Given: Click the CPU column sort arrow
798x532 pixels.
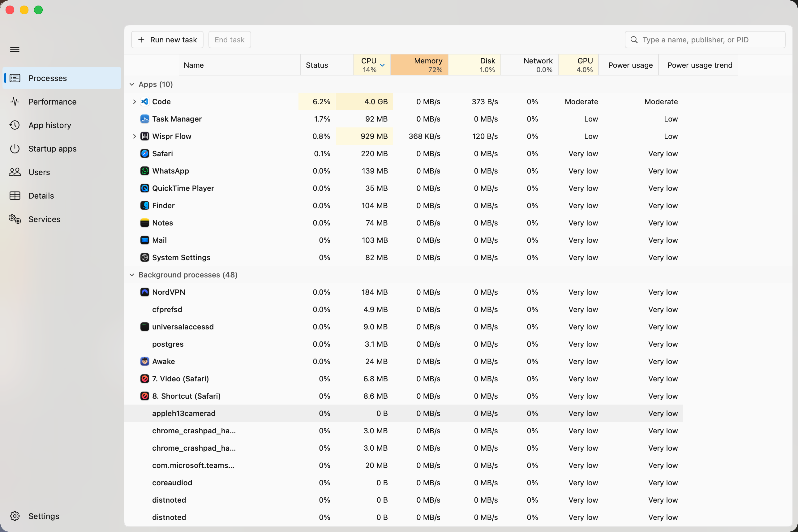Looking at the screenshot, I should click(x=382, y=65).
